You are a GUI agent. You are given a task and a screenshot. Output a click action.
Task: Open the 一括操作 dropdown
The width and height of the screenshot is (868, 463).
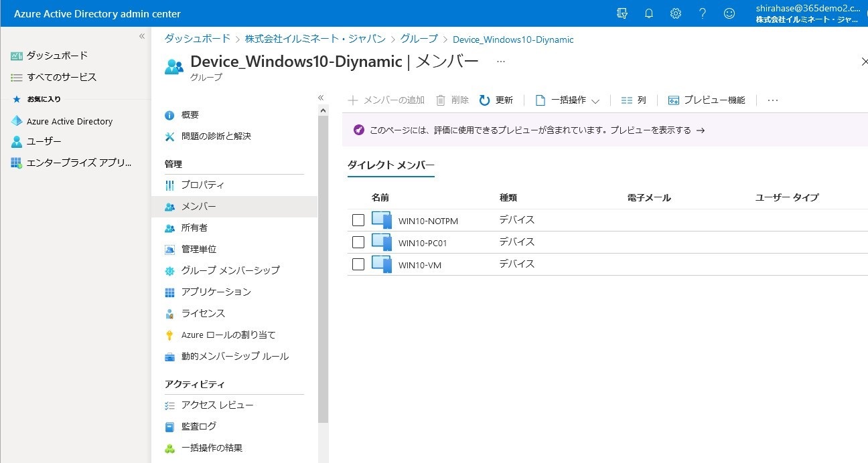(567, 100)
